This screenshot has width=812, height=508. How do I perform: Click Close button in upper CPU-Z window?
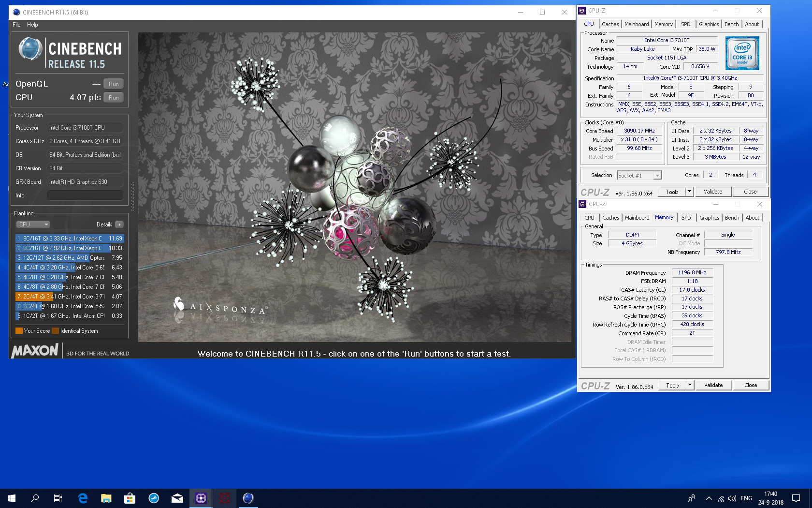[750, 192]
